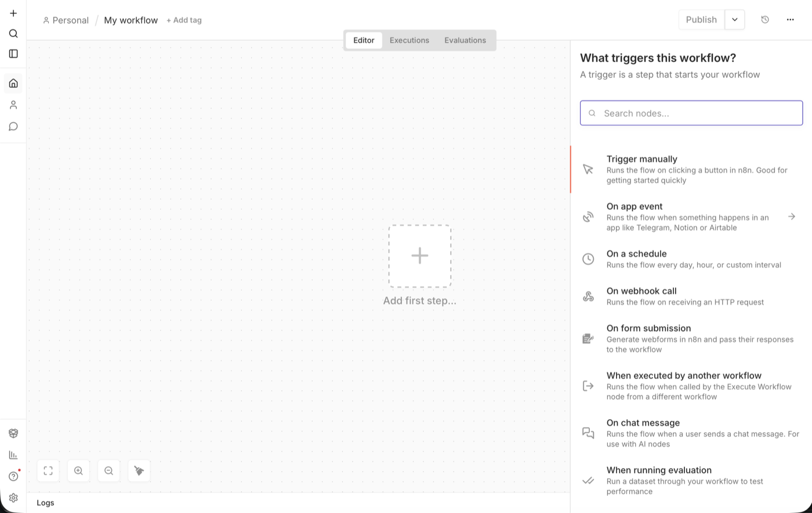812x513 pixels.
Task: Click the My workflow title
Action: pyautogui.click(x=130, y=20)
